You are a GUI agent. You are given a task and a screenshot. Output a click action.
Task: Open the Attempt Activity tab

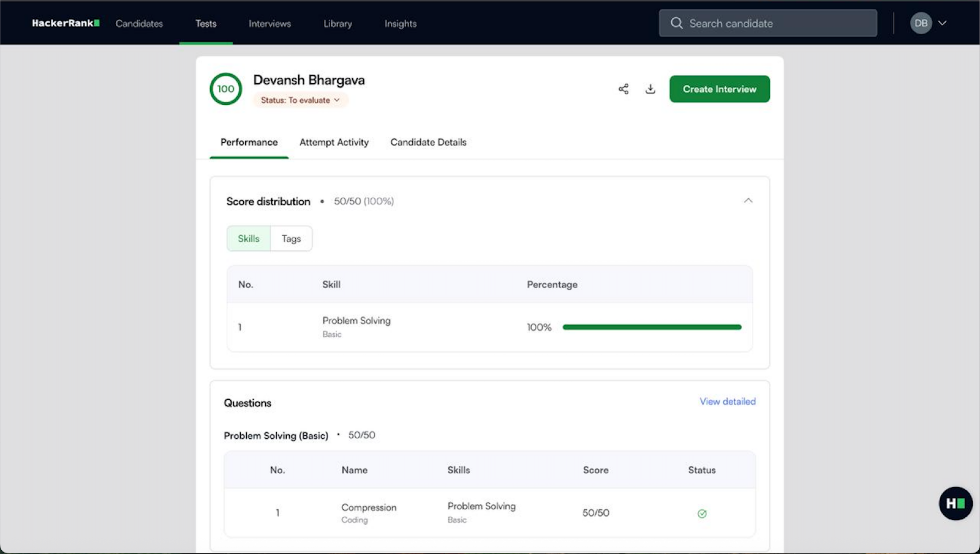point(334,142)
